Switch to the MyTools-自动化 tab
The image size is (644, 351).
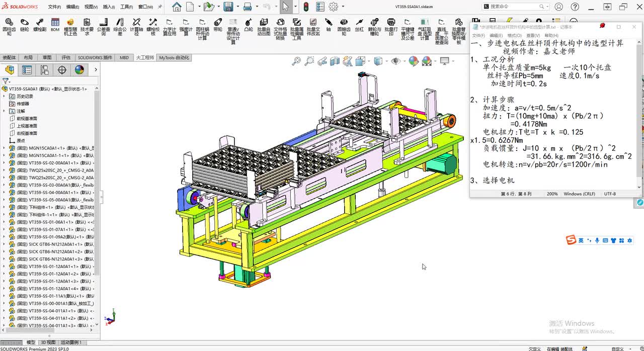pos(174,58)
